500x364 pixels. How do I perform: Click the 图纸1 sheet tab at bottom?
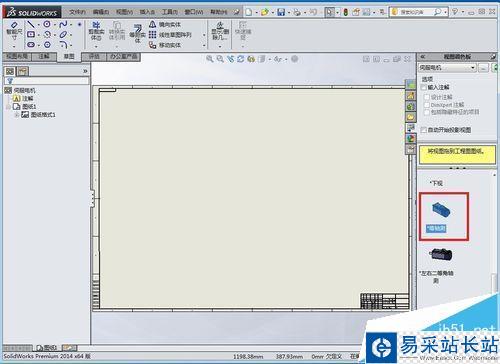(x=47, y=348)
